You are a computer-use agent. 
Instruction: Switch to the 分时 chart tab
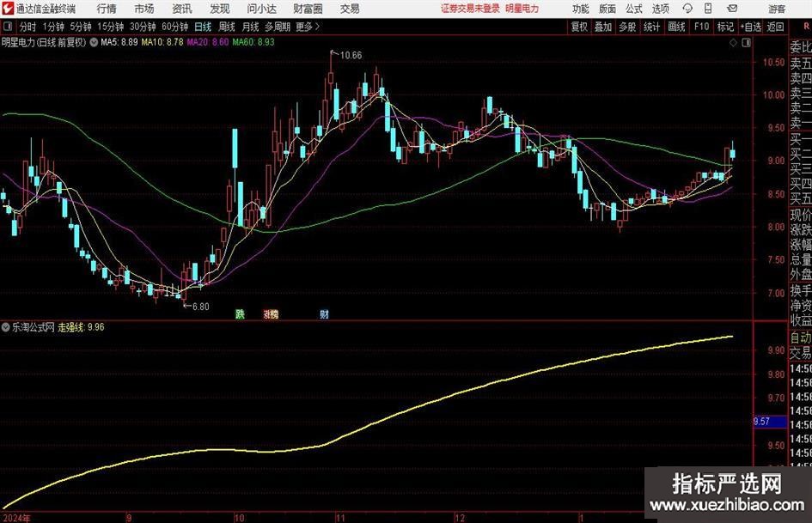[27, 27]
